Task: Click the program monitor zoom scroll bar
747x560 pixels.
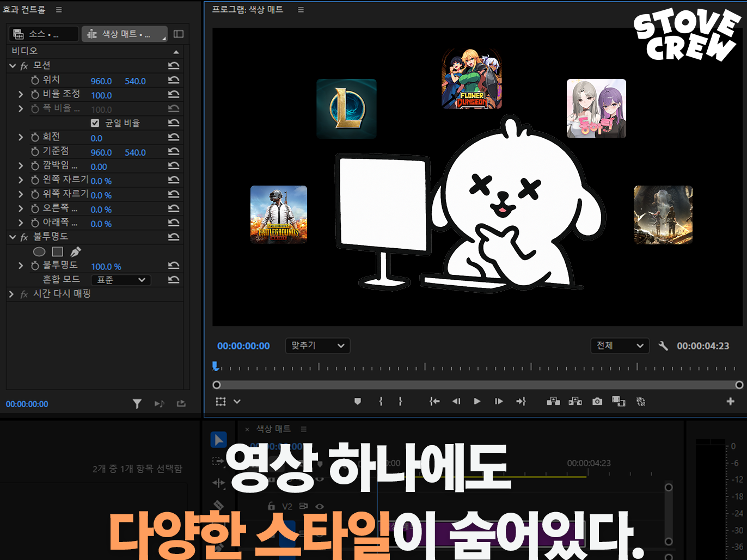Action: point(477,385)
